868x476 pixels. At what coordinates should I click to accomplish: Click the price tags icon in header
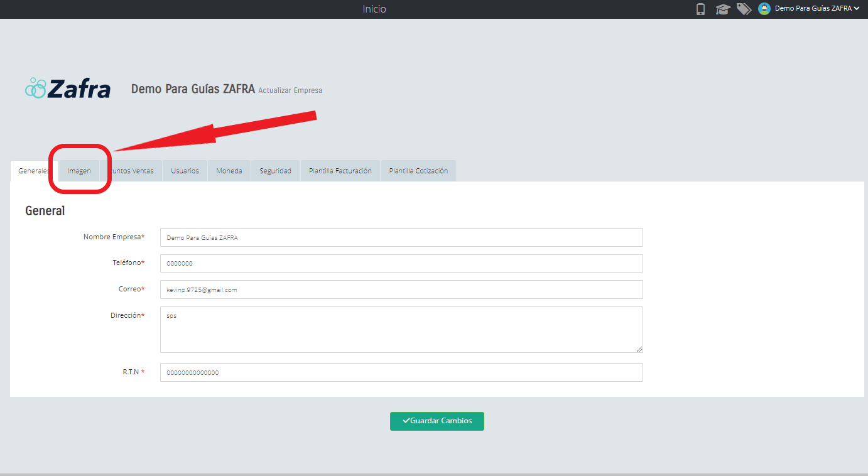click(744, 9)
